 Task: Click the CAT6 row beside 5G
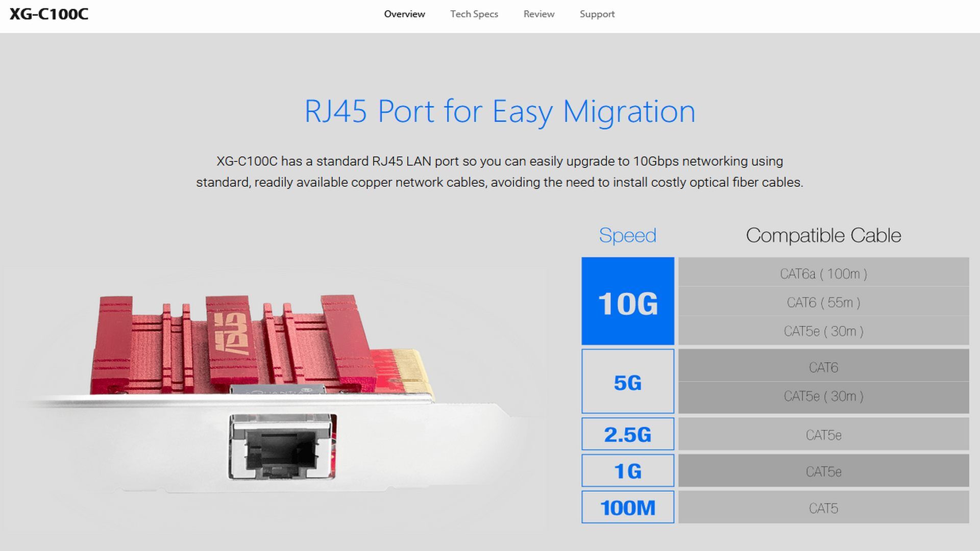[823, 365]
